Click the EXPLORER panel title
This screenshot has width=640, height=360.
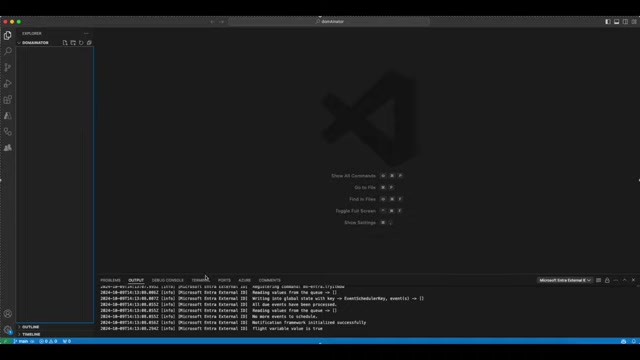pos(32,33)
